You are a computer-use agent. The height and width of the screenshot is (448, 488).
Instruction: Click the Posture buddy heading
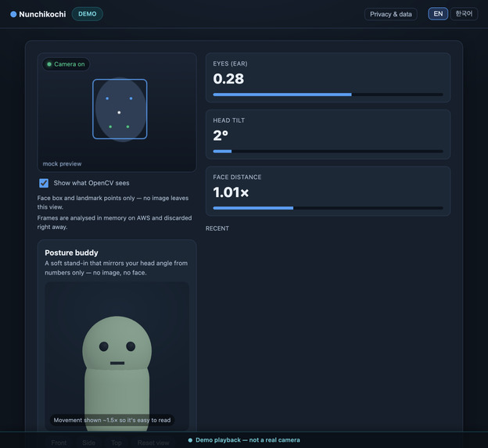(x=71, y=253)
